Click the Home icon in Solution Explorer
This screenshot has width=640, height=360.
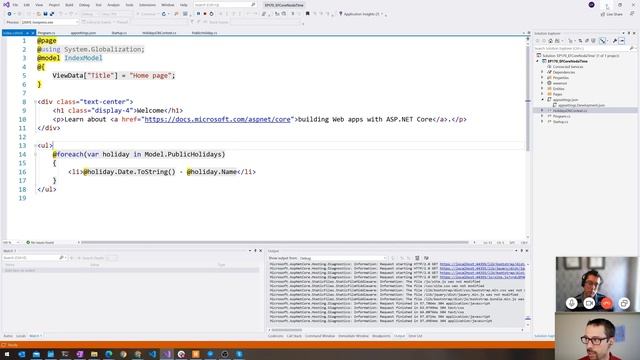pyautogui.click(x=551, y=41)
